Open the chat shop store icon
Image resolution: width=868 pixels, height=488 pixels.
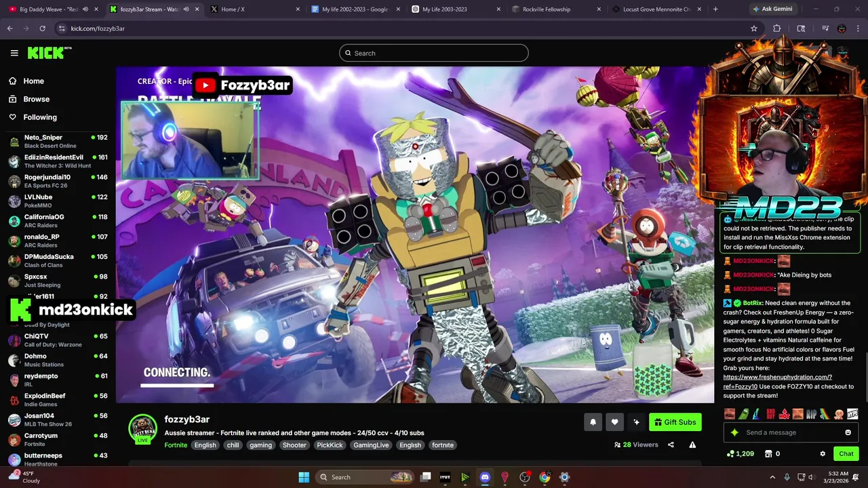pyautogui.click(x=768, y=454)
